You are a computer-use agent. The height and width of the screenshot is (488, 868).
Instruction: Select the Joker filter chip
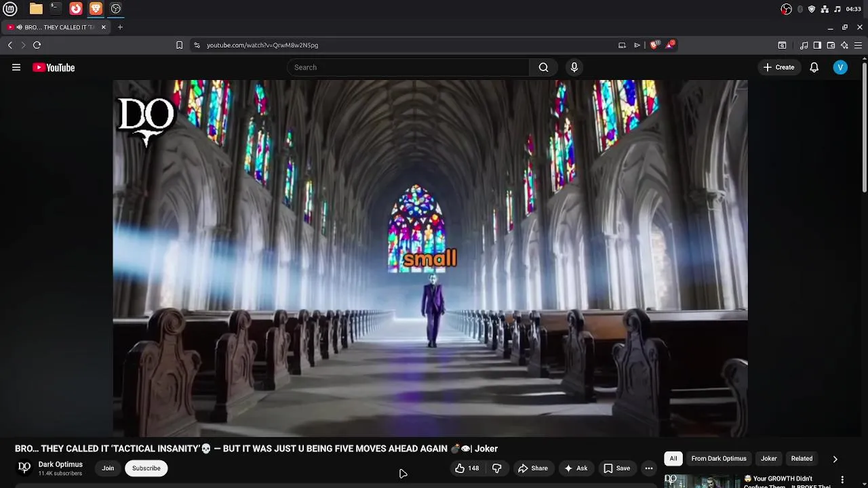[768, 459]
